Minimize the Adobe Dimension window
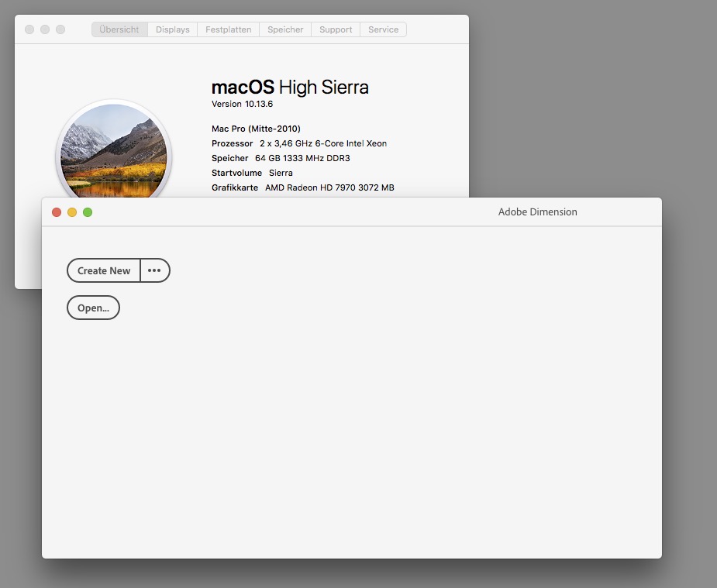The width and height of the screenshot is (717, 588). click(x=72, y=211)
